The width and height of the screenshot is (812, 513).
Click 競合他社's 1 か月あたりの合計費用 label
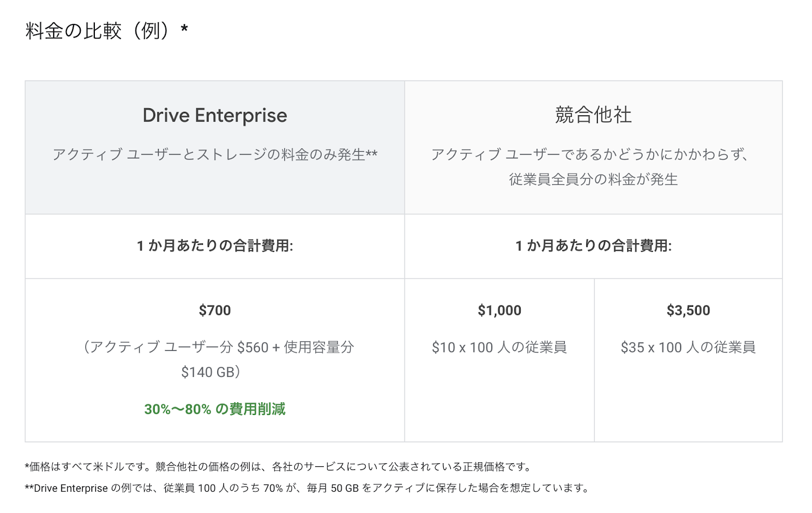pos(593,246)
